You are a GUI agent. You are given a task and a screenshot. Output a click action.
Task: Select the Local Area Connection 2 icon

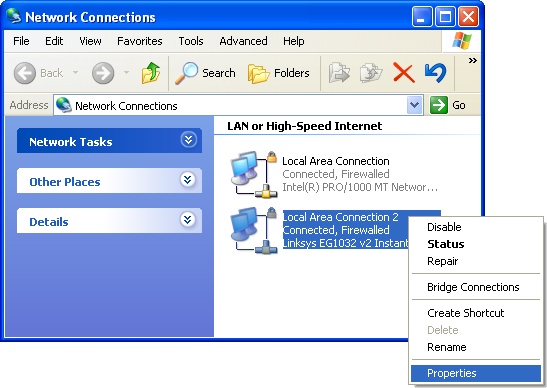254,230
